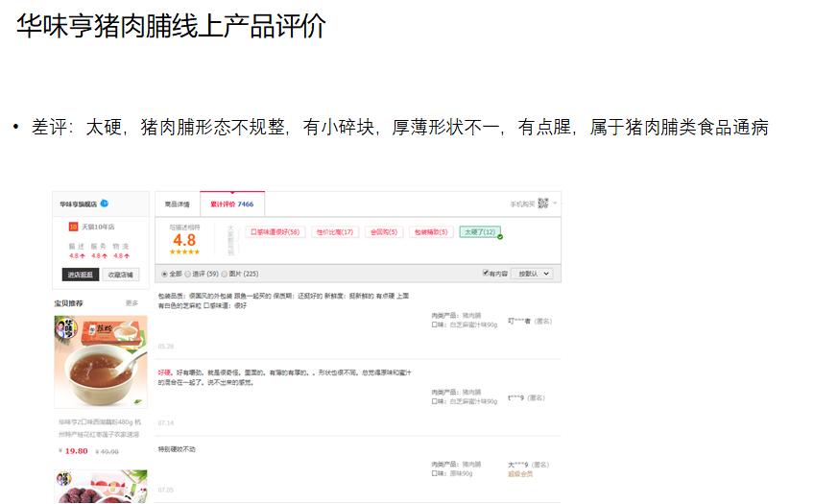Viewport: 814px width, 504px height.
Task: Click the 更多 link beside 宝贝推荐
Action: 132,302
